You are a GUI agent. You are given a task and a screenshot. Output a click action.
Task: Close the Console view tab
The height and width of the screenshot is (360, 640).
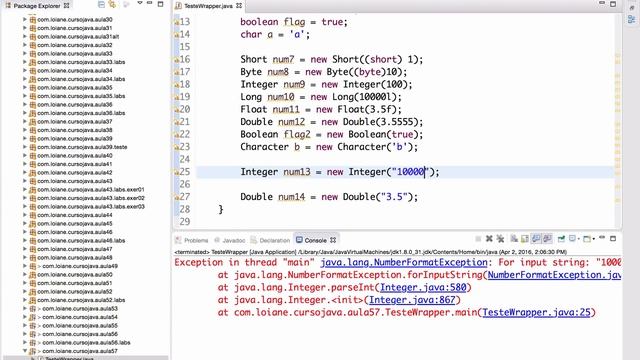333,240
